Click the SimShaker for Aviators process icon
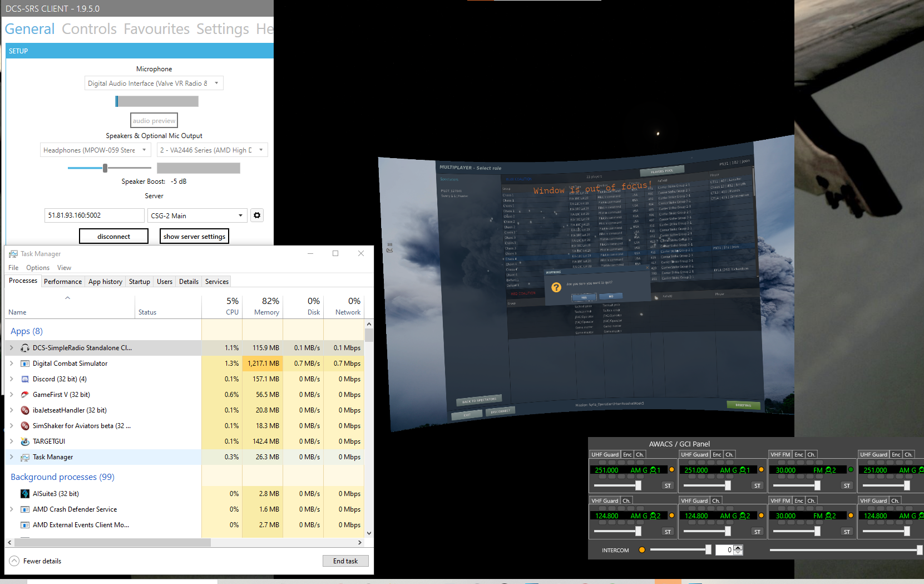The image size is (924, 584). pyautogui.click(x=25, y=426)
